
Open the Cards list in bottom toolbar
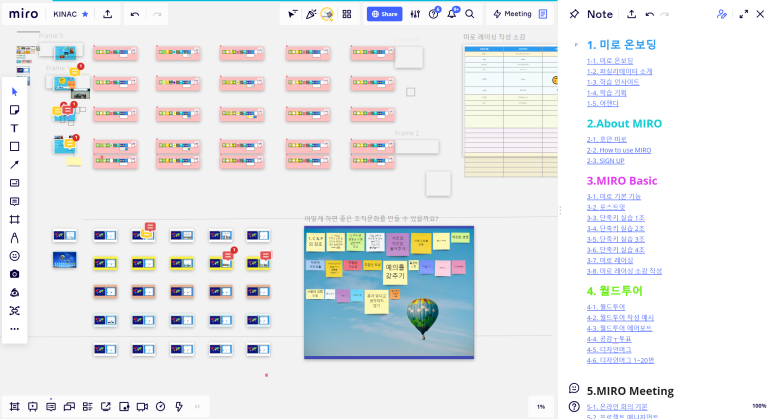pos(87,407)
